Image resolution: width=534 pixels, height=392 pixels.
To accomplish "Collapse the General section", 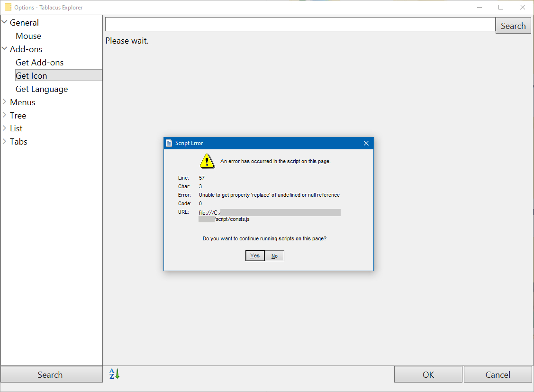I will [5, 22].
